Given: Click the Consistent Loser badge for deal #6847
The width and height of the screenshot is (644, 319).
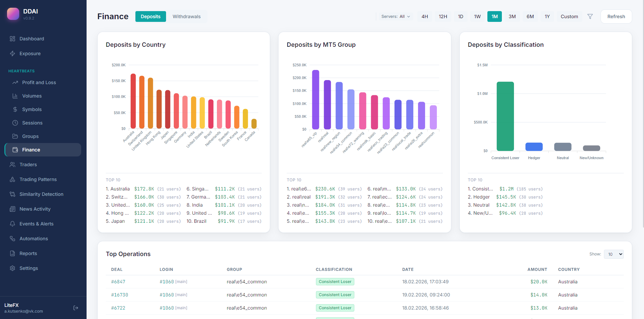Looking at the screenshot, I should [335, 282].
